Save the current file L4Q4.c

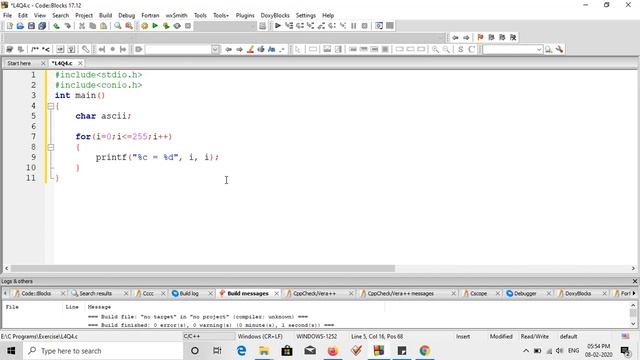tap(31, 26)
